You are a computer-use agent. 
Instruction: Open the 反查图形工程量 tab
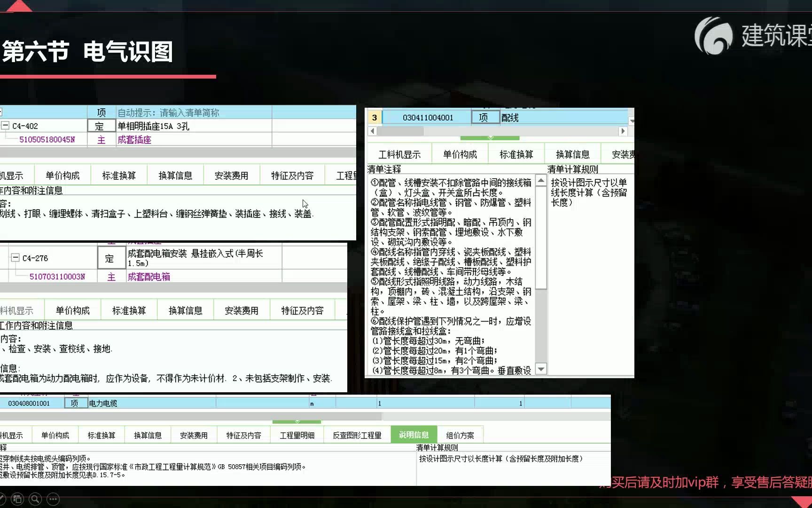click(357, 435)
